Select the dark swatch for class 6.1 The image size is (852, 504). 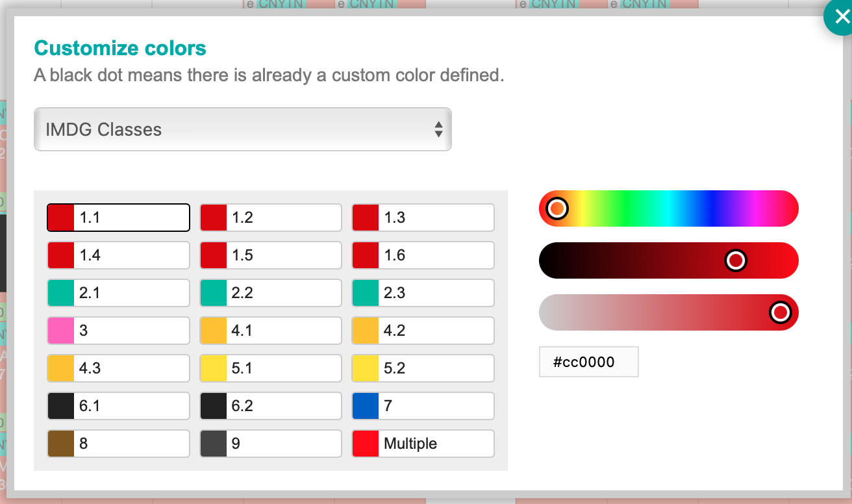(x=60, y=406)
